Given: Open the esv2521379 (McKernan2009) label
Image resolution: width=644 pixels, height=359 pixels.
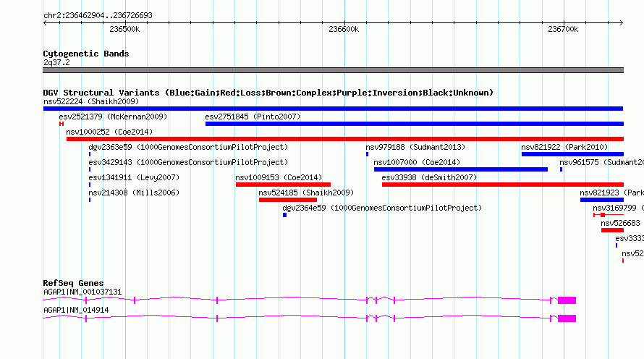Looking at the screenshot, I should point(113,117).
